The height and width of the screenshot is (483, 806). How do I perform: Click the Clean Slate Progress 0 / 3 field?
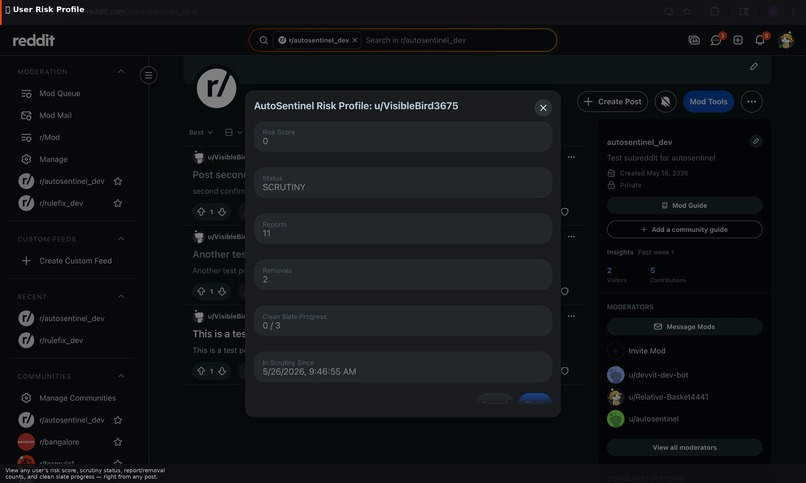(402, 321)
